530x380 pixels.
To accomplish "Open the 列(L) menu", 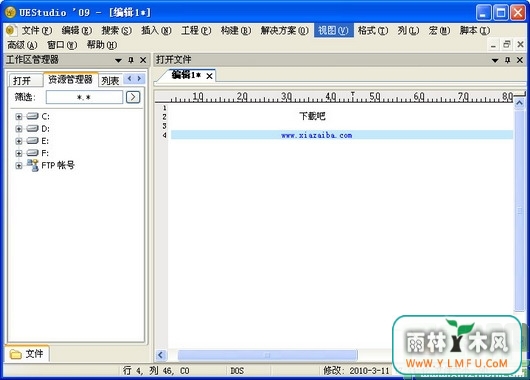I will pyautogui.click(x=408, y=30).
